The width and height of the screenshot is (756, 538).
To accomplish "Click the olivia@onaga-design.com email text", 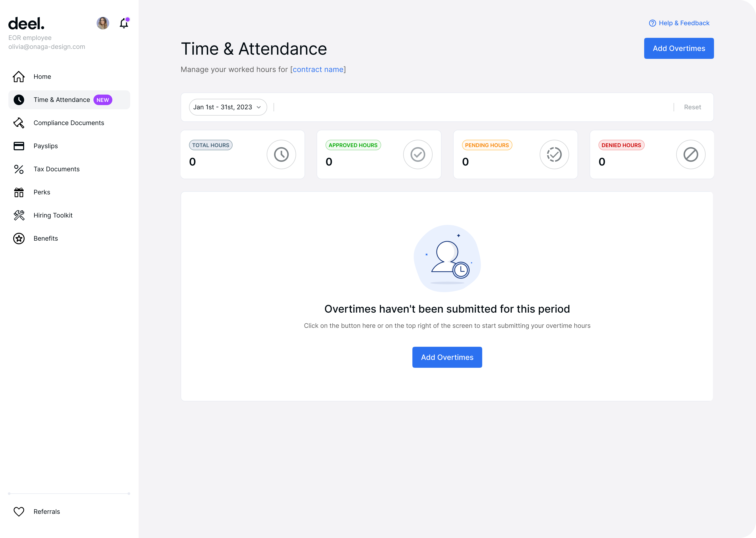I will click(47, 47).
